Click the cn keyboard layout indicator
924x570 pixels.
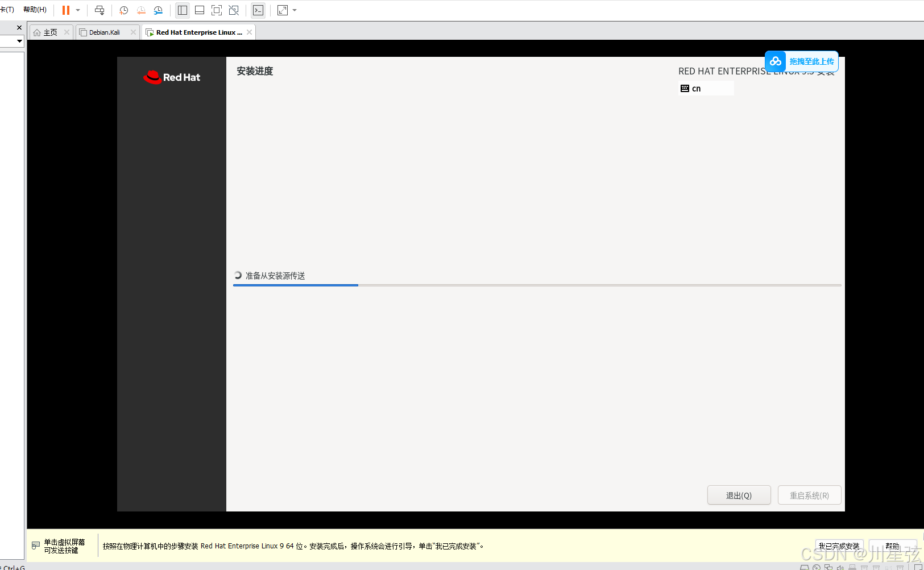[706, 89]
